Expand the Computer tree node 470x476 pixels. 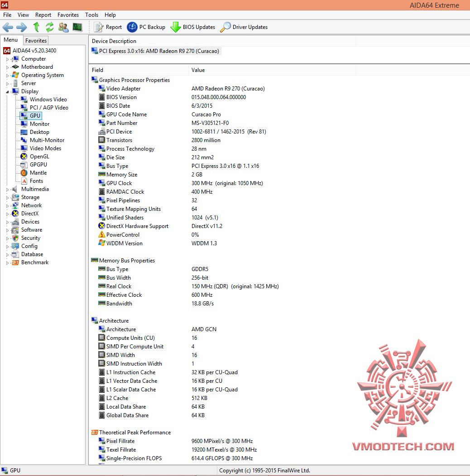(x=7, y=59)
